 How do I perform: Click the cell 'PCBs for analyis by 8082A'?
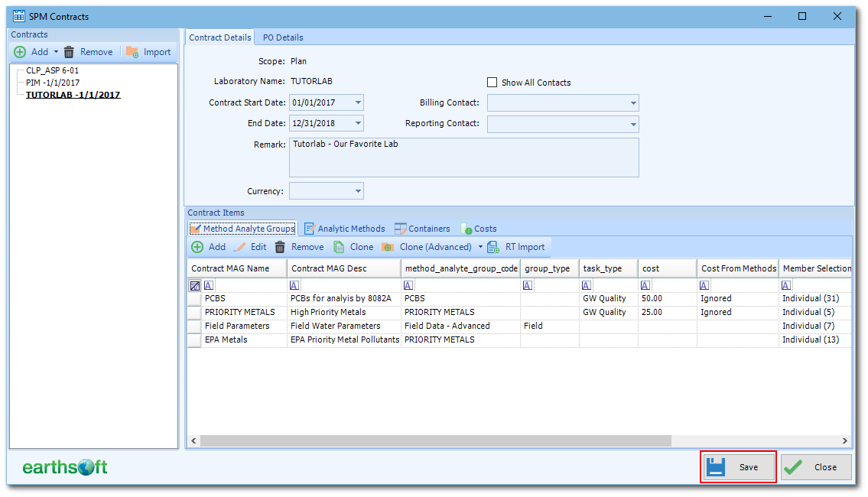pos(344,298)
